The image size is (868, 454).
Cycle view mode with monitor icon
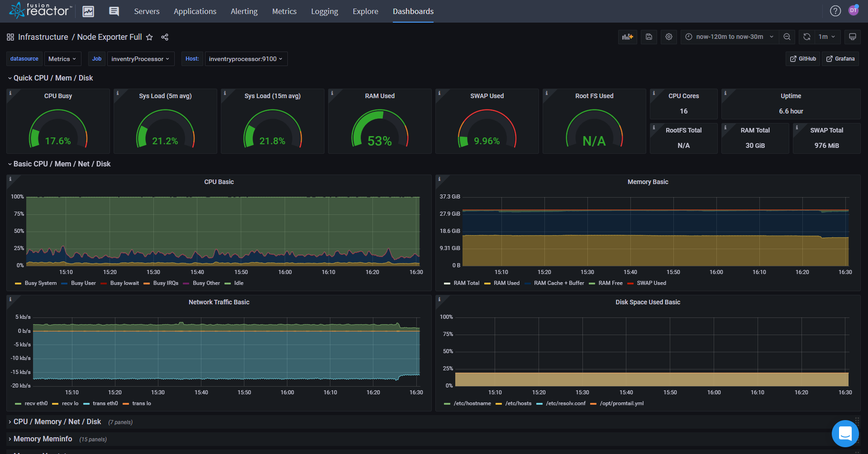[852, 37]
